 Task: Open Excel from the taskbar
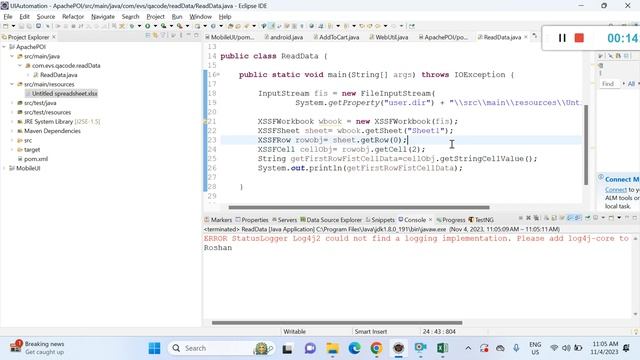point(442,348)
